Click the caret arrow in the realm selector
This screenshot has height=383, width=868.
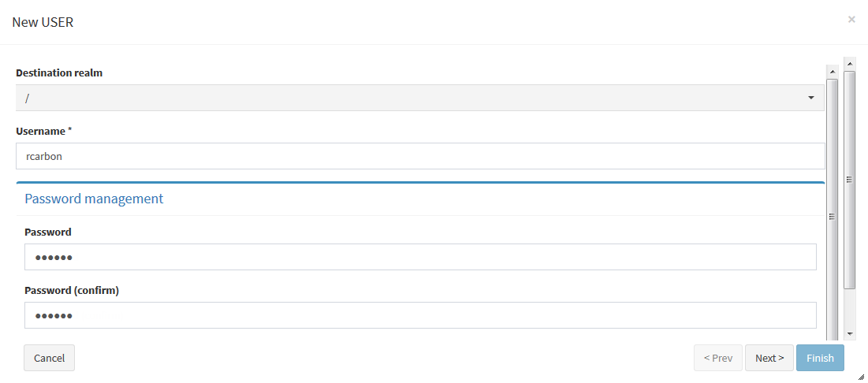(x=810, y=98)
